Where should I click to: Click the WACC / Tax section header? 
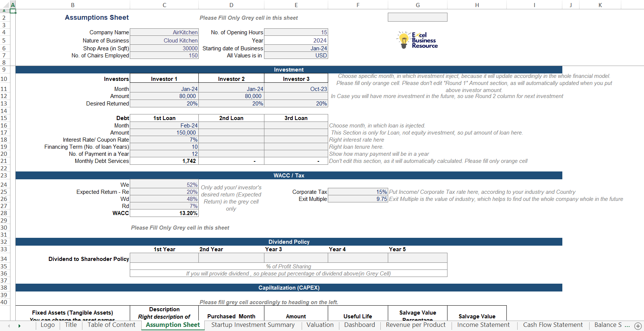289,176
